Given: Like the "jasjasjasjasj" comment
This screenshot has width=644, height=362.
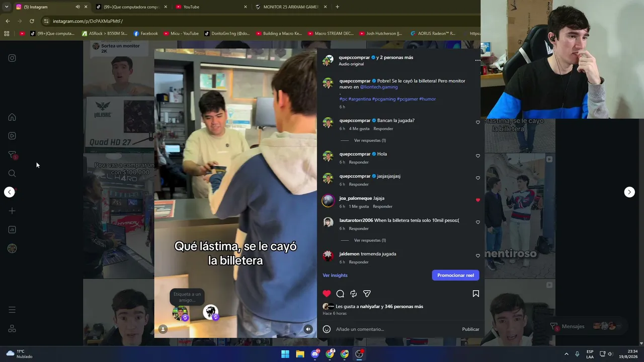Looking at the screenshot, I should [478, 178].
